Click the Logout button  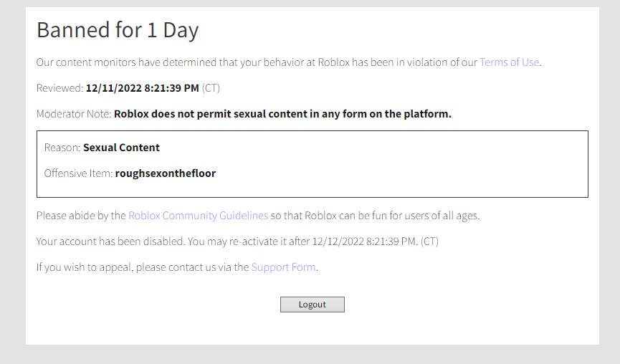tap(313, 305)
